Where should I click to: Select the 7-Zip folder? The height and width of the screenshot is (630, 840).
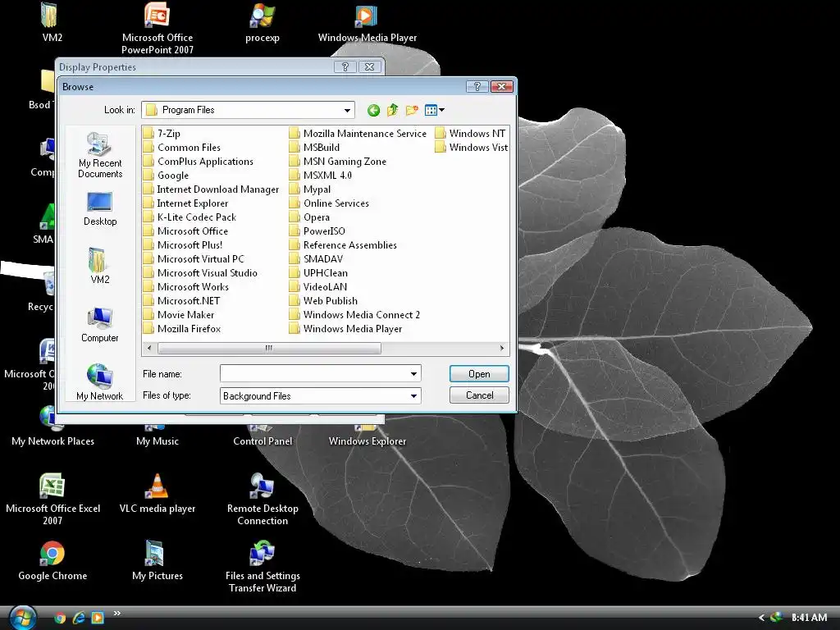coord(162,134)
